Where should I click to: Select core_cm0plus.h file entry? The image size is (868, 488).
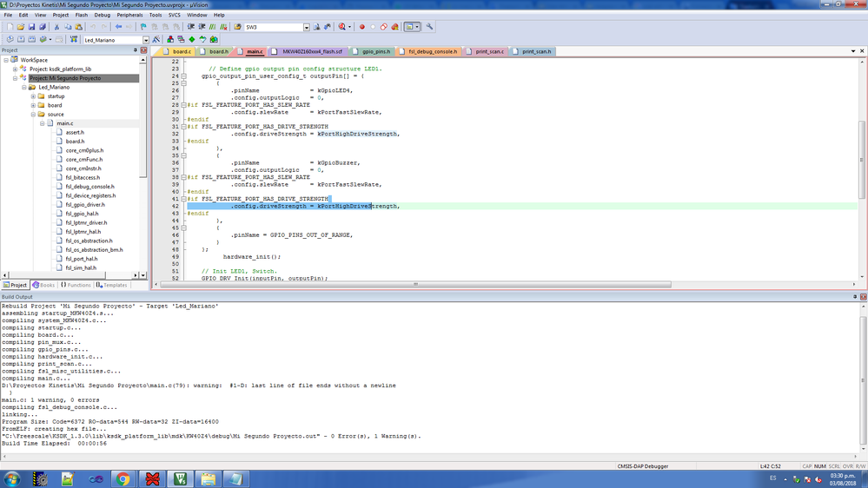click(x=84, y=150)
